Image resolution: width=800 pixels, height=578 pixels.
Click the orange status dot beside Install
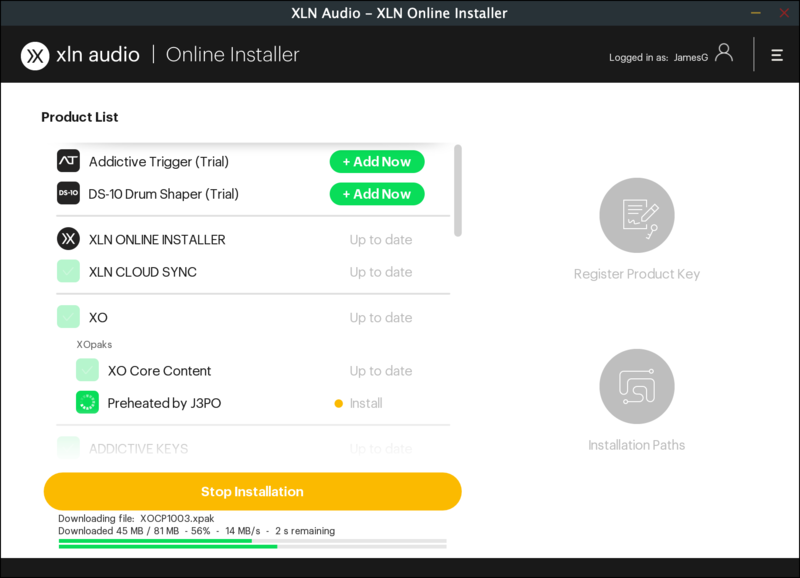pos(338,404)
